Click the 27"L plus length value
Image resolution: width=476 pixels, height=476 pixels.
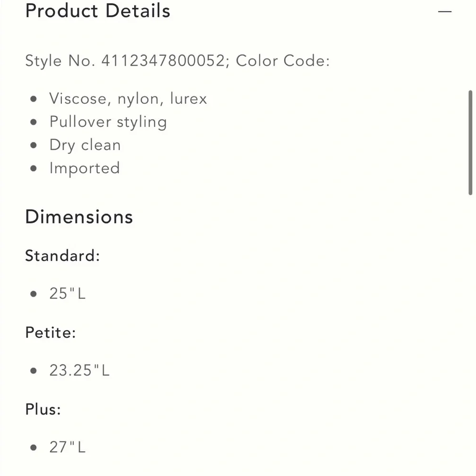[68, 447]
